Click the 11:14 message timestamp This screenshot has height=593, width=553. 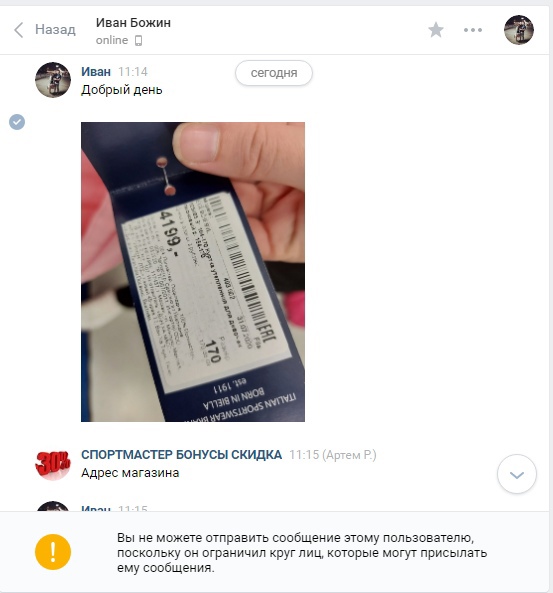133,71
